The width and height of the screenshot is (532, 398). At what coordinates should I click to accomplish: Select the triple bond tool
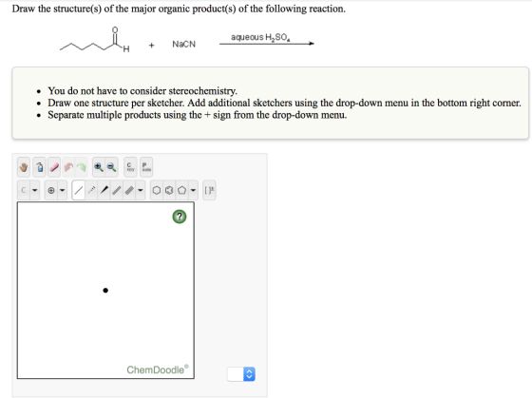pyautogui.click(x=129, y=190)
